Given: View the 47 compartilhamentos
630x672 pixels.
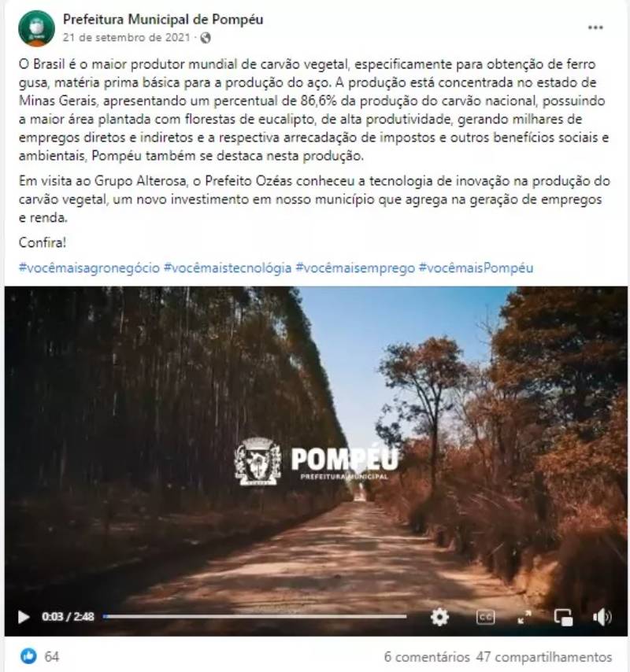Looking at the screenshot, I should tap(544, 656).
